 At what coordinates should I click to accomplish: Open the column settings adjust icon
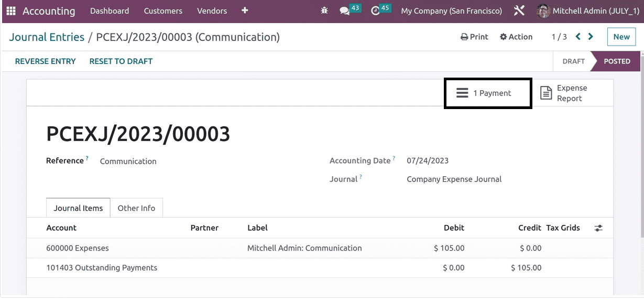point(598,228)
